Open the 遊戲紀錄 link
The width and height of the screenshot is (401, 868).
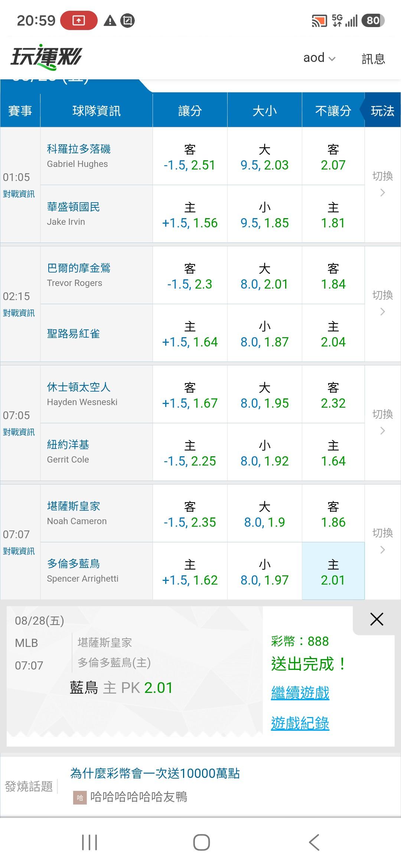pos(300,723)
